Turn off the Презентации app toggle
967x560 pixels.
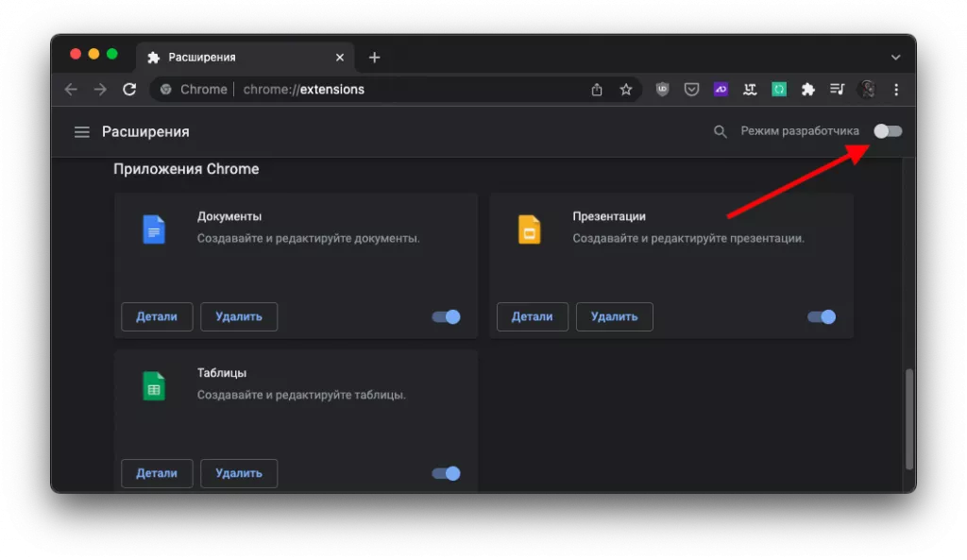click(x=822, y=317)
